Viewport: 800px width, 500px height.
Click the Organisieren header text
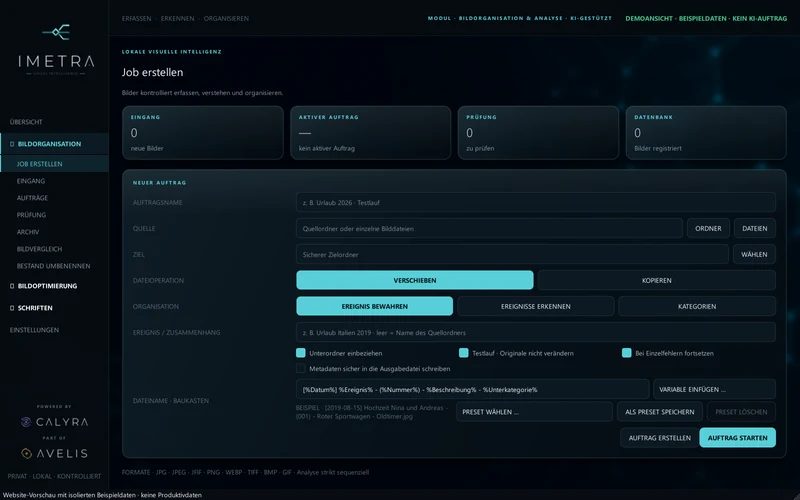[x=226, y=18]
